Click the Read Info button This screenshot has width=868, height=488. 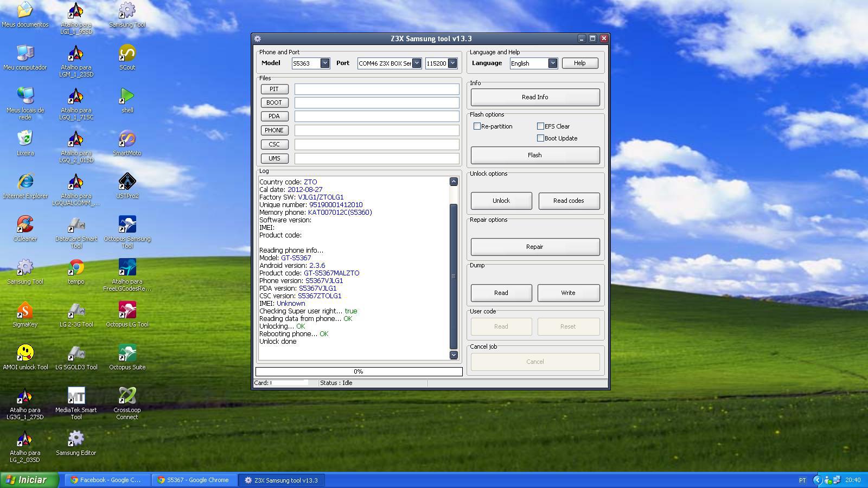pyautogui.click(x=535, y=97)
